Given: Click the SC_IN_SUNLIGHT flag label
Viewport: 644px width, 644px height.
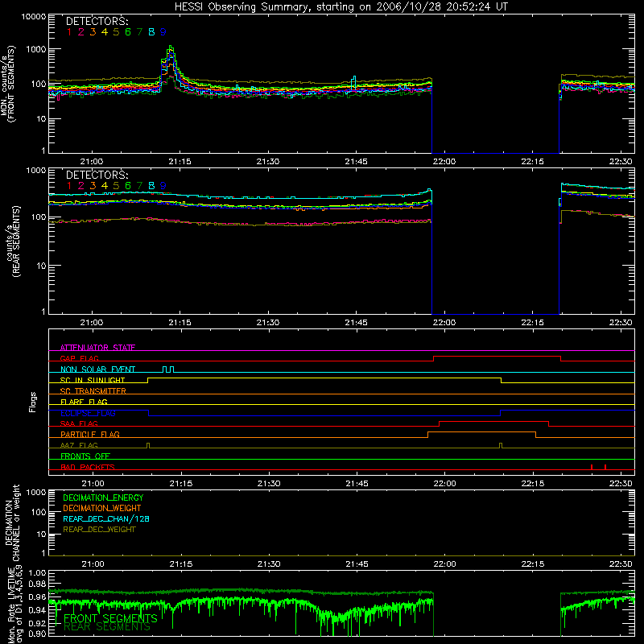Looking at the screenshot, I should tap(93, 380).
